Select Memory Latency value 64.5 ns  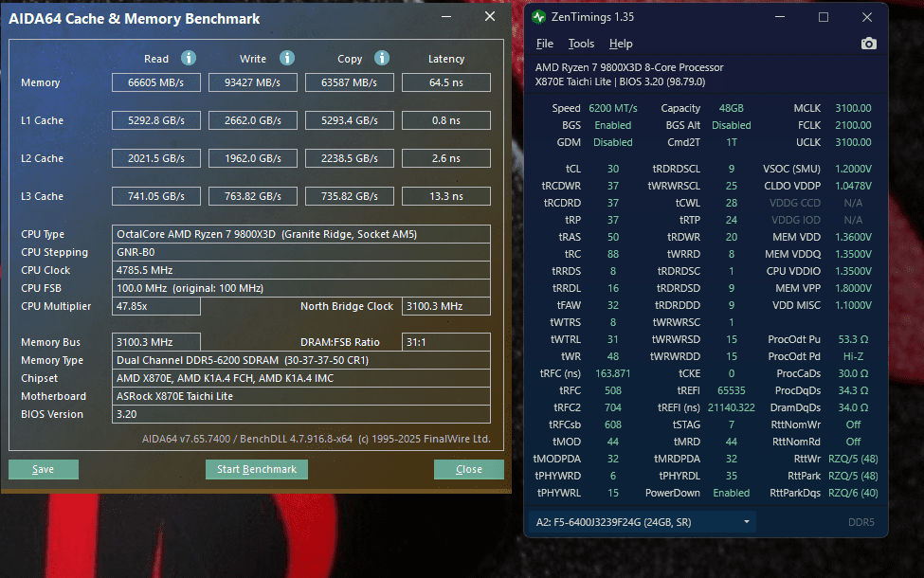point(446,82)
